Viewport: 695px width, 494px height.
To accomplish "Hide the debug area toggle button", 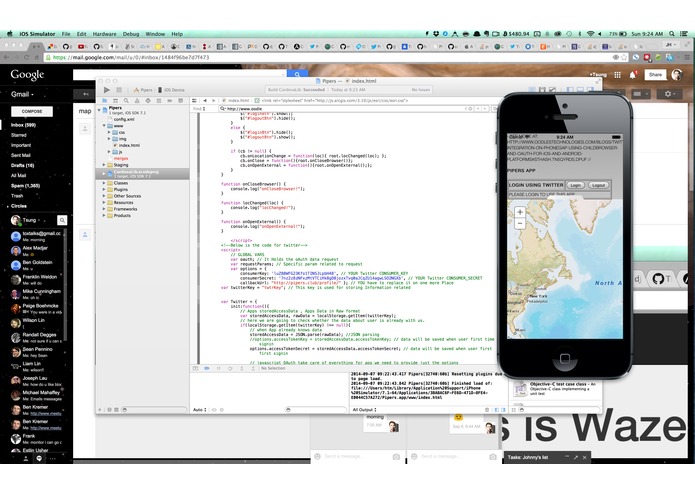I will click(x=195, y=368).
